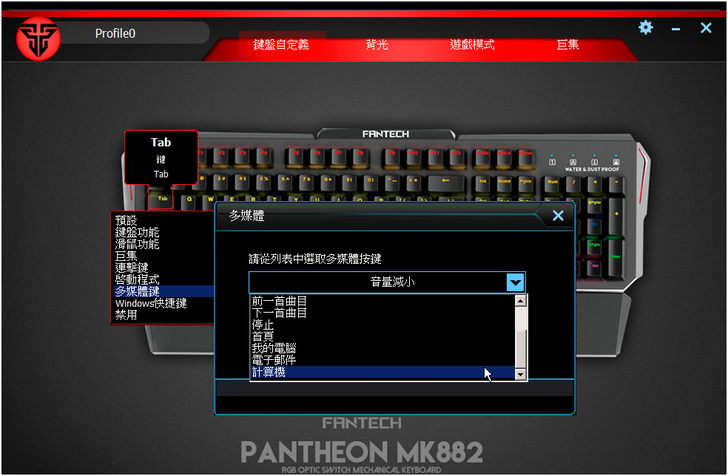Screen dimensions: 728x476
Task: Pick 計算機 in the dropdown list
Action: [382, 372]
